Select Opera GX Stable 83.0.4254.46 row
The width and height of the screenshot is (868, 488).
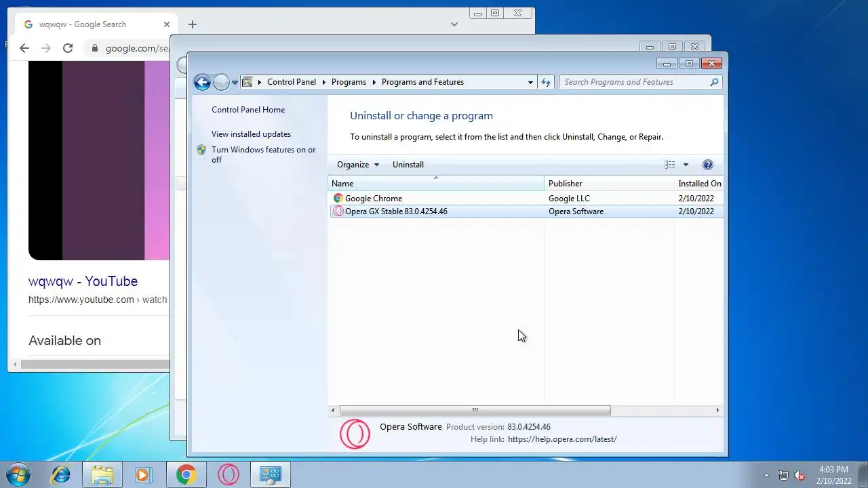click(x=526, y=211)
